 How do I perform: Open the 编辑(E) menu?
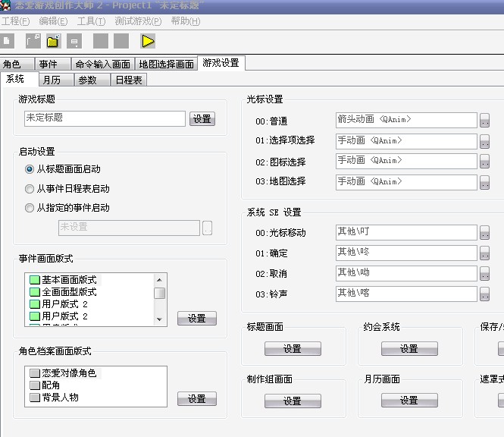click(53, 21)
